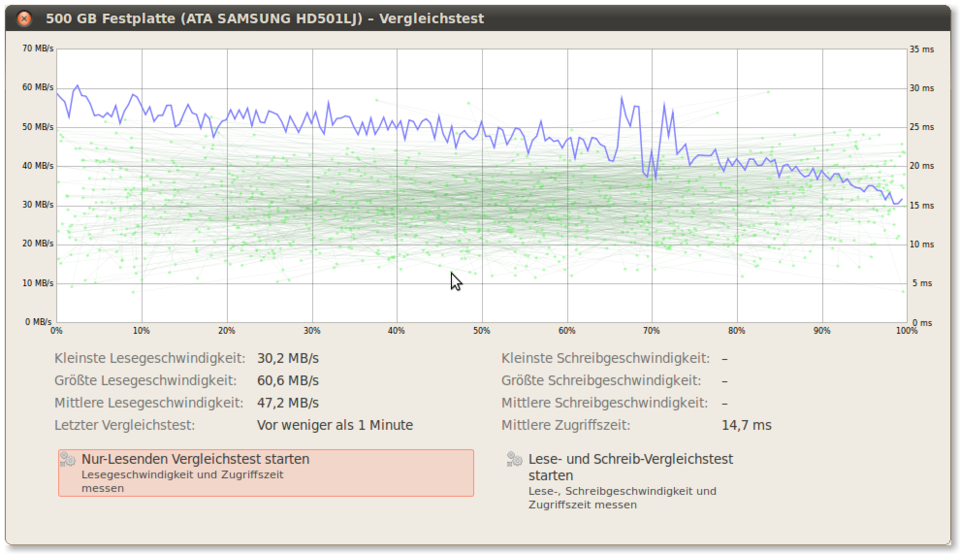This screenshot has height=554, width=960.
Task: Click the Mittlere Schreibgeschwindigkeit label
Action: pyautogui.click(x=604, y=403)
